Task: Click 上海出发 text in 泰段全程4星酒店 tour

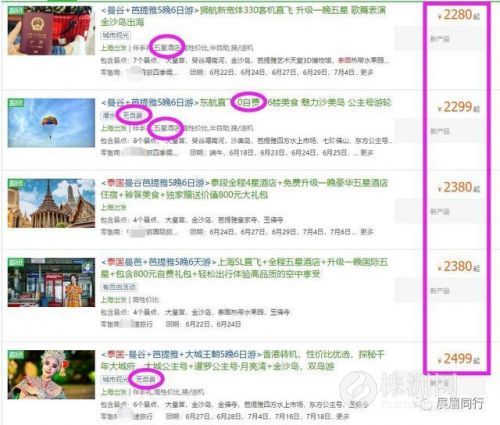Action: 114,208
